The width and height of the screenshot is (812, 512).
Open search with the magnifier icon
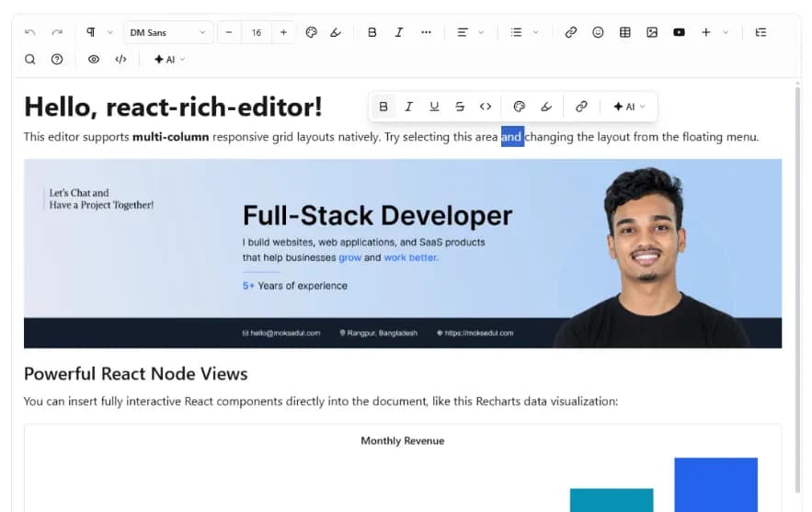click(30, 60)
